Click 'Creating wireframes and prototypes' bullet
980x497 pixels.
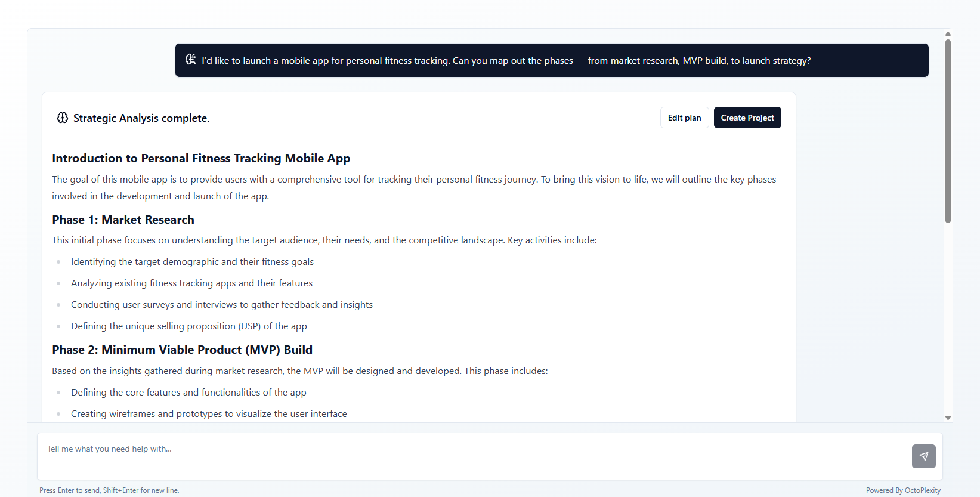[x=209, y=414]
